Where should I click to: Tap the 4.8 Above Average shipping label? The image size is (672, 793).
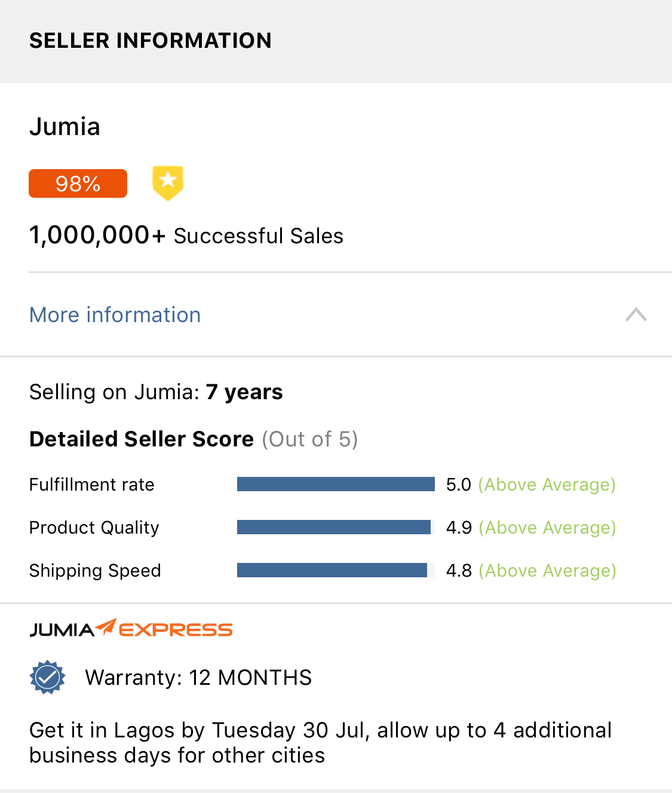(x=530, y=571)
